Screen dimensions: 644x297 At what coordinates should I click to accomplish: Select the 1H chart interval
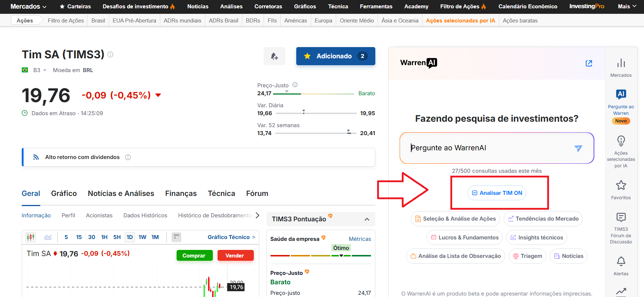tap(104, 237)
